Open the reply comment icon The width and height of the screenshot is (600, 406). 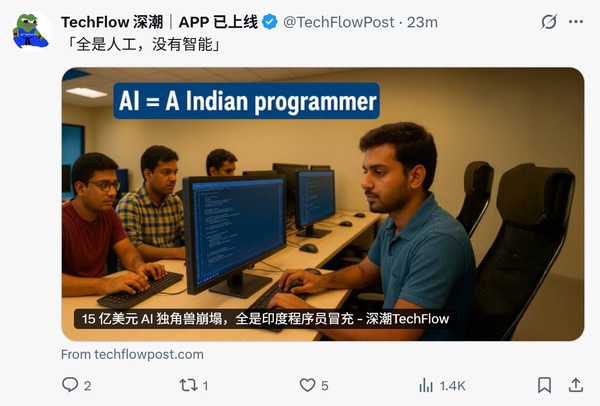[70, 385]
